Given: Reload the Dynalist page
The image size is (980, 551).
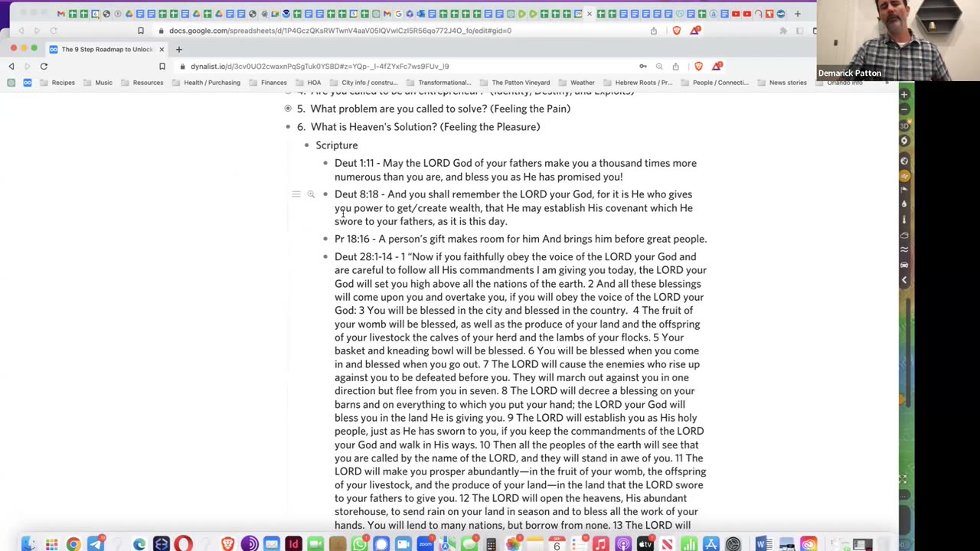Looking at the screenshot, I should pos(44,67).
